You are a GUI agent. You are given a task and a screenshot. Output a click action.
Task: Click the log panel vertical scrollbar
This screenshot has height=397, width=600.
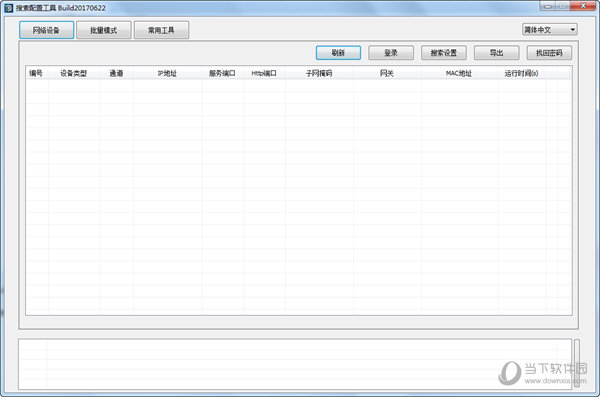click(x=576, y=363)
